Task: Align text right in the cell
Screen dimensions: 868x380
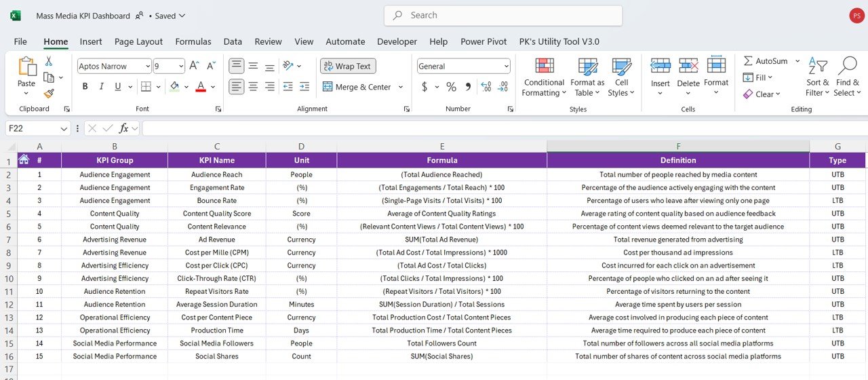Action: coord(269,87)
